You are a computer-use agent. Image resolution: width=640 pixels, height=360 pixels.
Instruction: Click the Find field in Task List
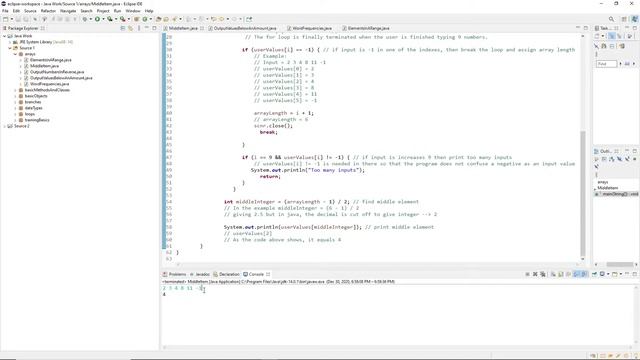[606, 64]
